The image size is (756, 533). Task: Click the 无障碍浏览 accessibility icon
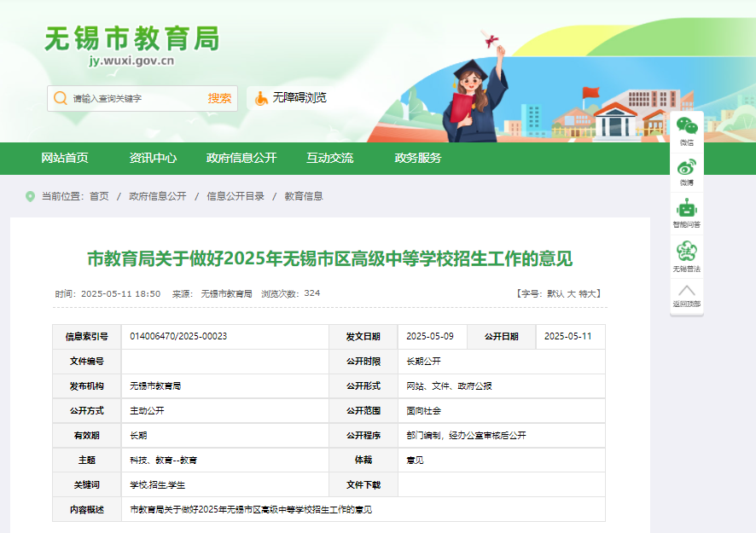point(261,98)
